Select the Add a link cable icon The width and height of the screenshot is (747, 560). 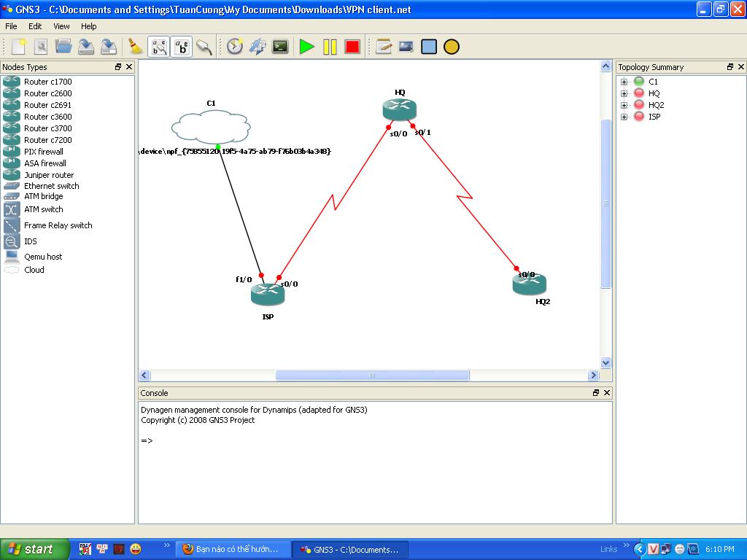[204, 47]
